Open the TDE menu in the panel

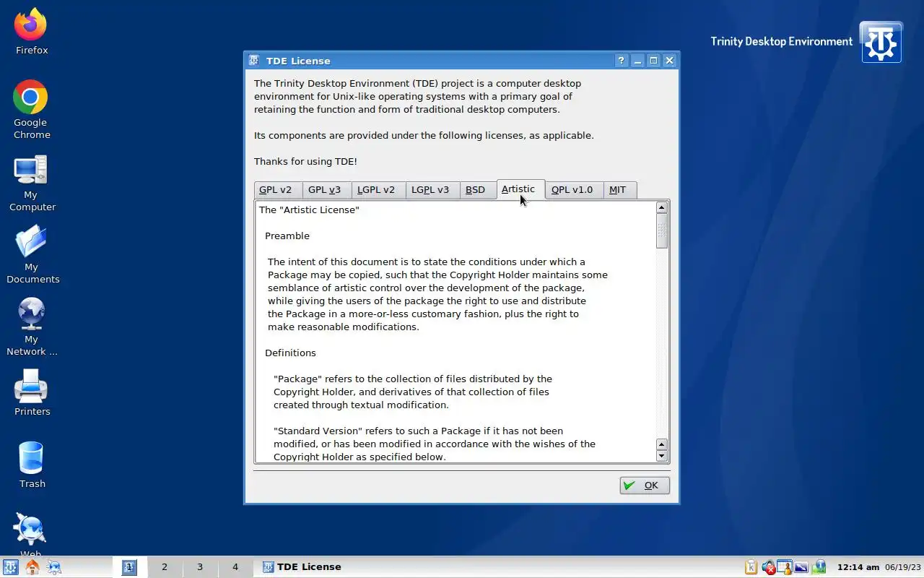click(x=10, y=567)
